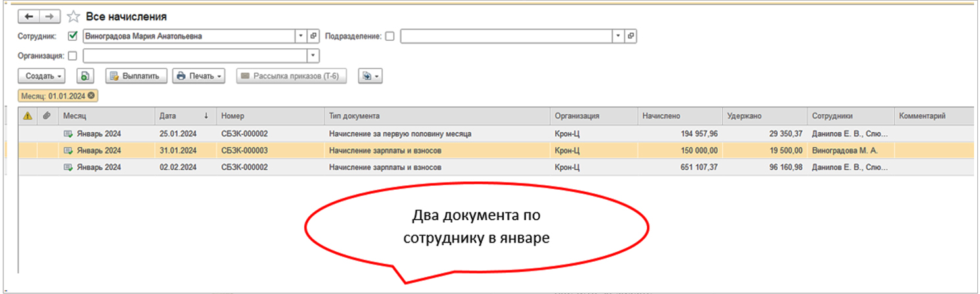Open the Сотрудник field selection form icon
This screenshot has height=294, width=980.
[313, 36]
